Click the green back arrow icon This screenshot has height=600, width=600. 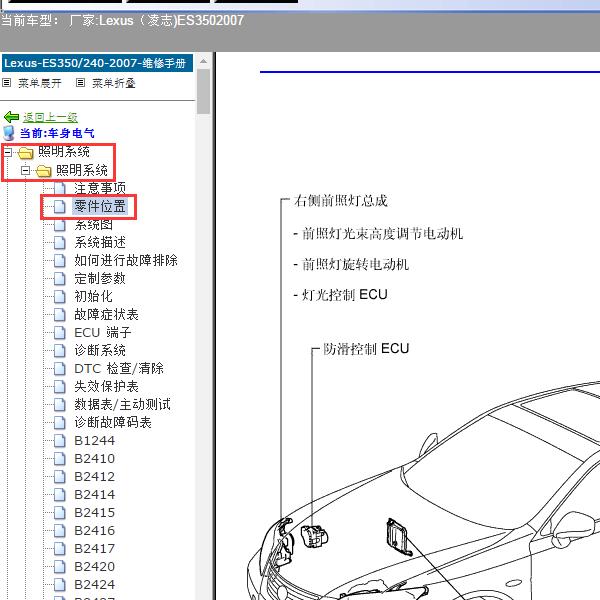11,117
